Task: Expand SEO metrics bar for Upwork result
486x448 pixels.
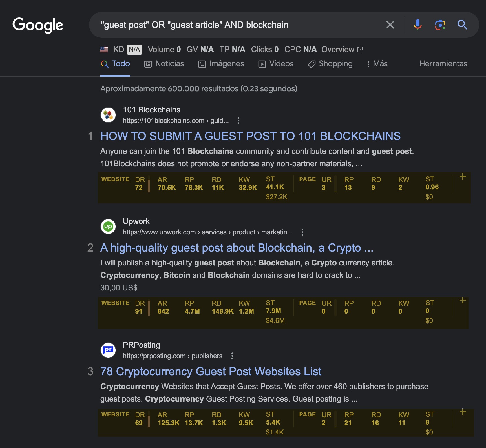Action: pyautogui.click(x=463, y=300)
